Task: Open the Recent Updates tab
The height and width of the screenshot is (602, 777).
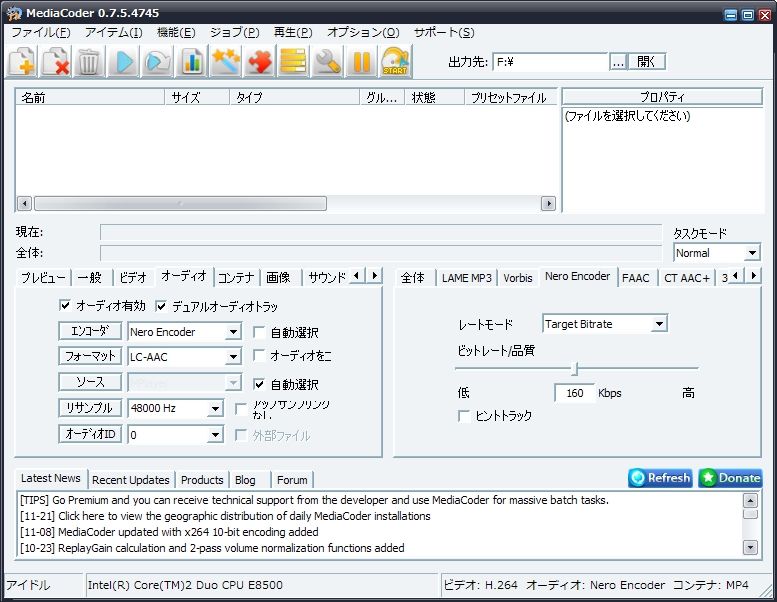Action: point(131,480)
